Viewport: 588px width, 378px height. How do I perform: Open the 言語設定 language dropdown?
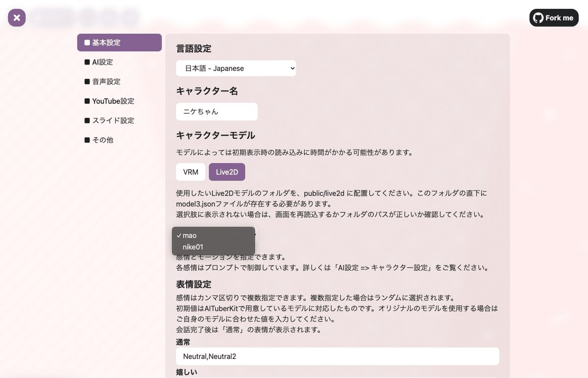[x=236, y=68]
